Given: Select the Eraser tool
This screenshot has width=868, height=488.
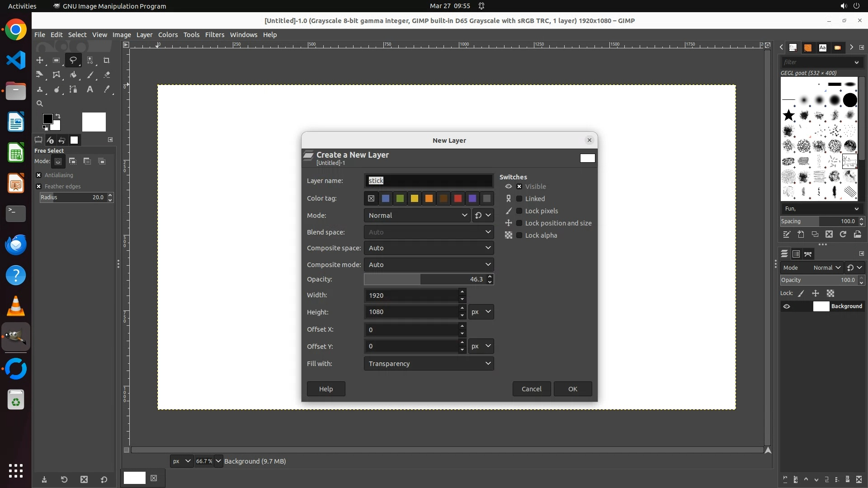Looking at the screenshot, I should (x=107, y=75).
